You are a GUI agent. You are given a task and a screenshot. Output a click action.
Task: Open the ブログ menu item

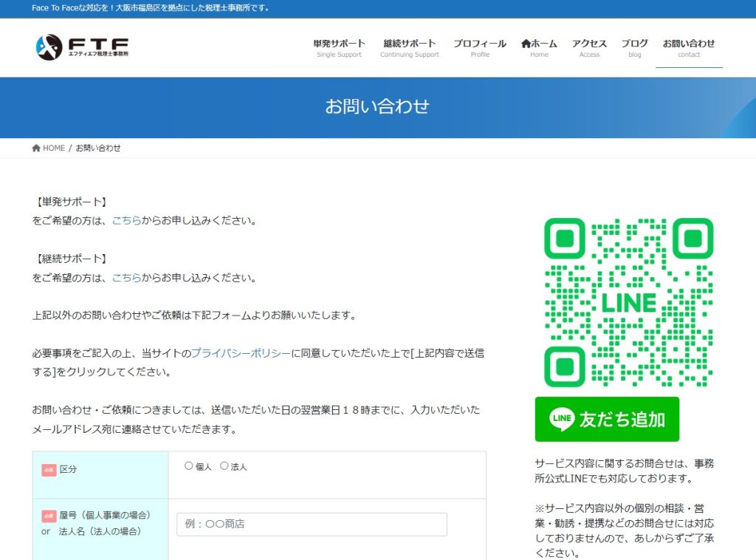pyautogui.click(x=634, y=48)
